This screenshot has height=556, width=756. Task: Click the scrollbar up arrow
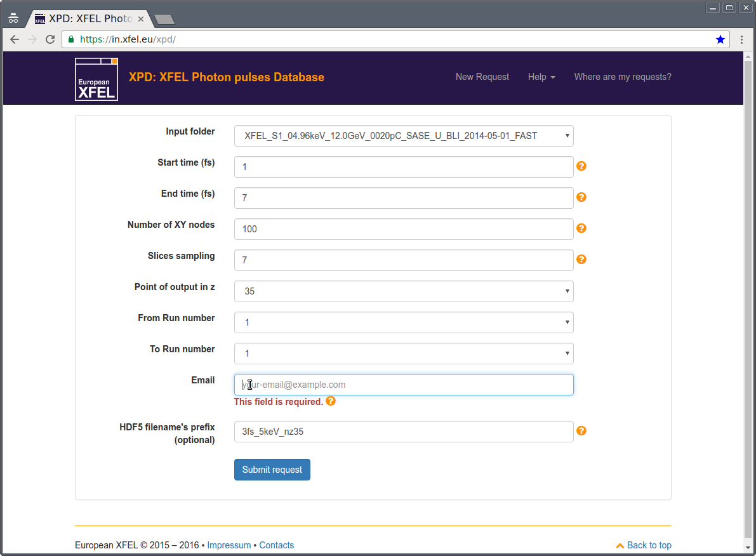pyautogui.click(x=748, y=56)
